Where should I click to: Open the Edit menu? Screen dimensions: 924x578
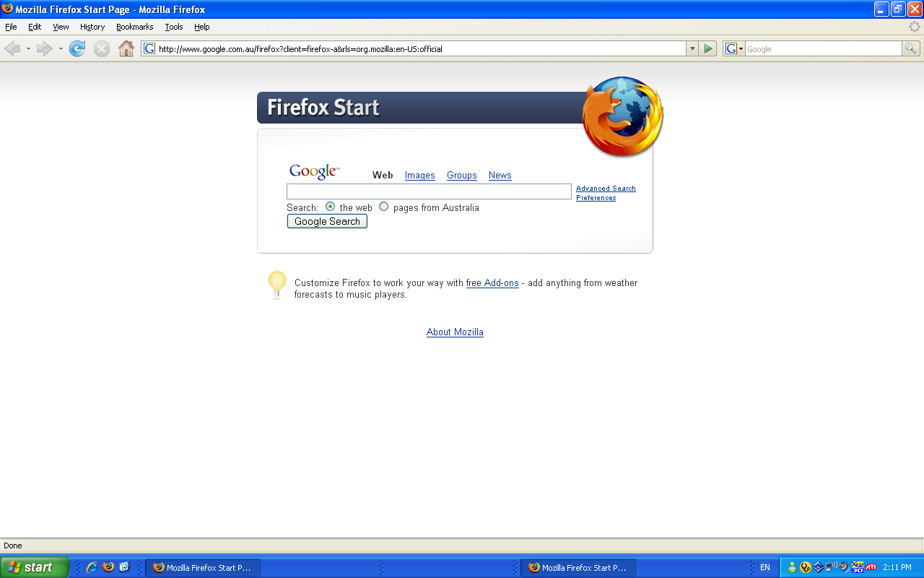pyautogui.click(x=35, y=27)
